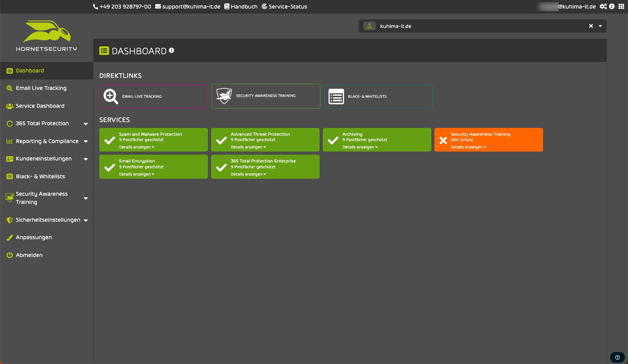Expand Details anzeigen for Spam and Malware Protection
Screen dimensions: 628x364
coord(137,147)
